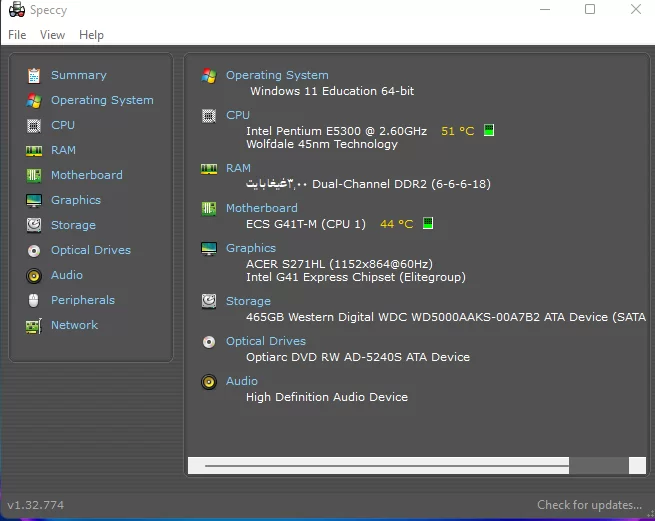Open the Help menu
This screenshot has width=655, height=521.
91,35
